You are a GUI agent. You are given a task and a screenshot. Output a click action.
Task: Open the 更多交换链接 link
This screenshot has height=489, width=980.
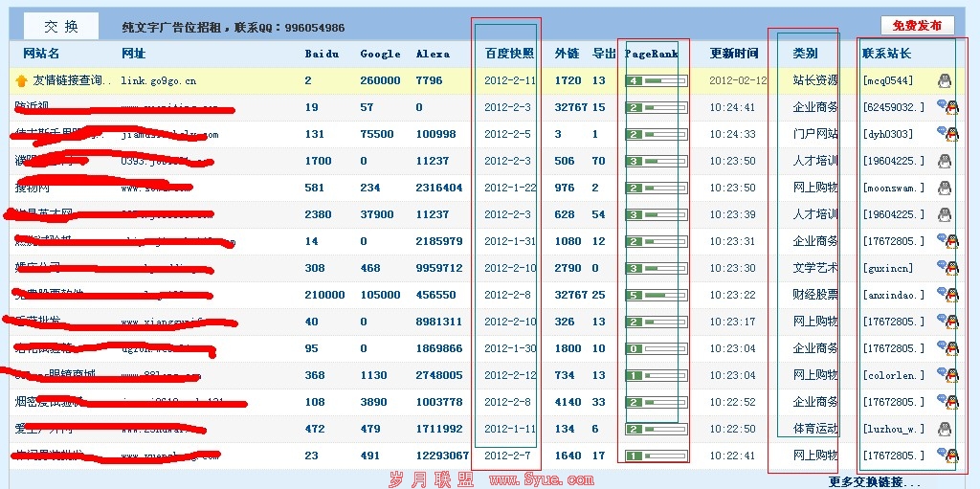pyautogui.click(x=875, y=481)
